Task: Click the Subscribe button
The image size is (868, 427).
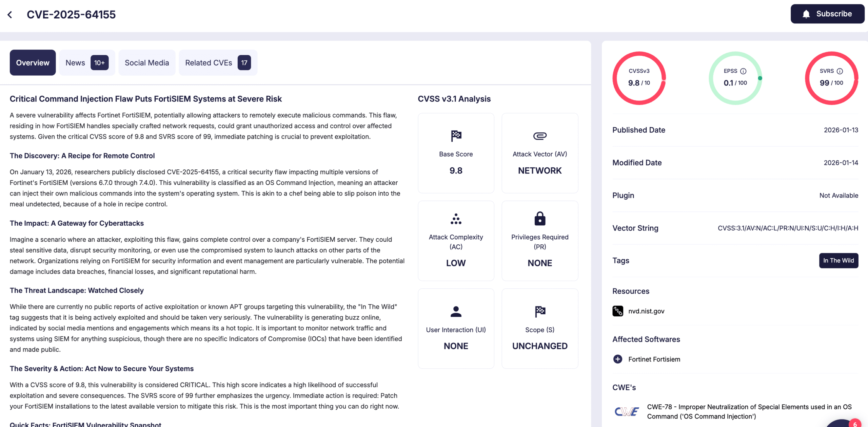Action: tap(827, 14)
